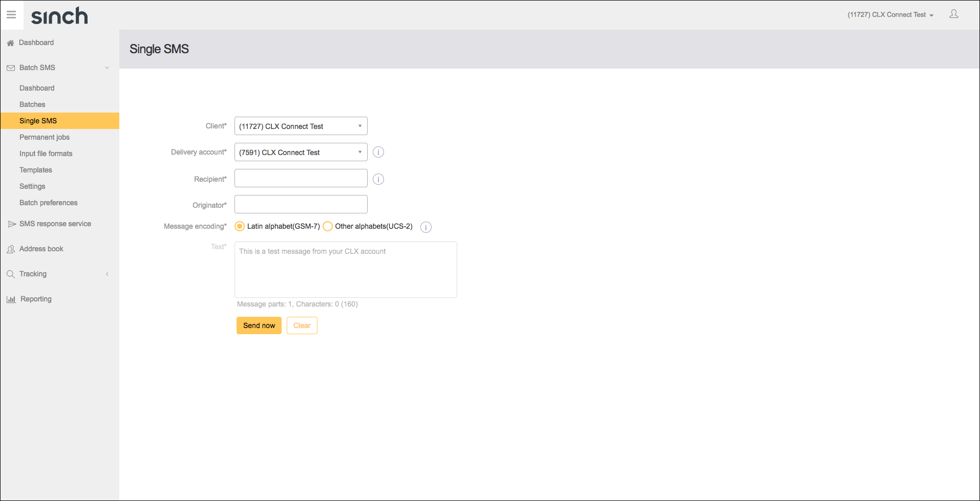Click the sinch logo

pyautogui.click(x=59, y=16)
